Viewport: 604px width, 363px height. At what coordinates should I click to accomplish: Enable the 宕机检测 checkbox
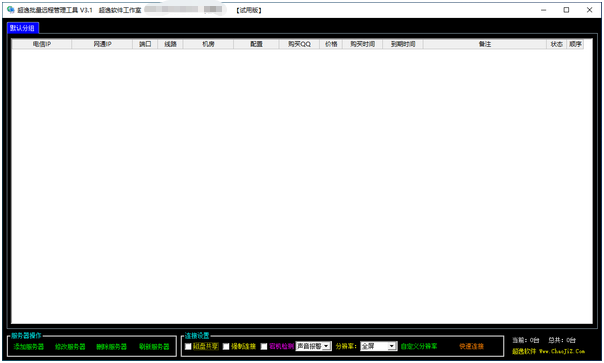tap(264, 346)
